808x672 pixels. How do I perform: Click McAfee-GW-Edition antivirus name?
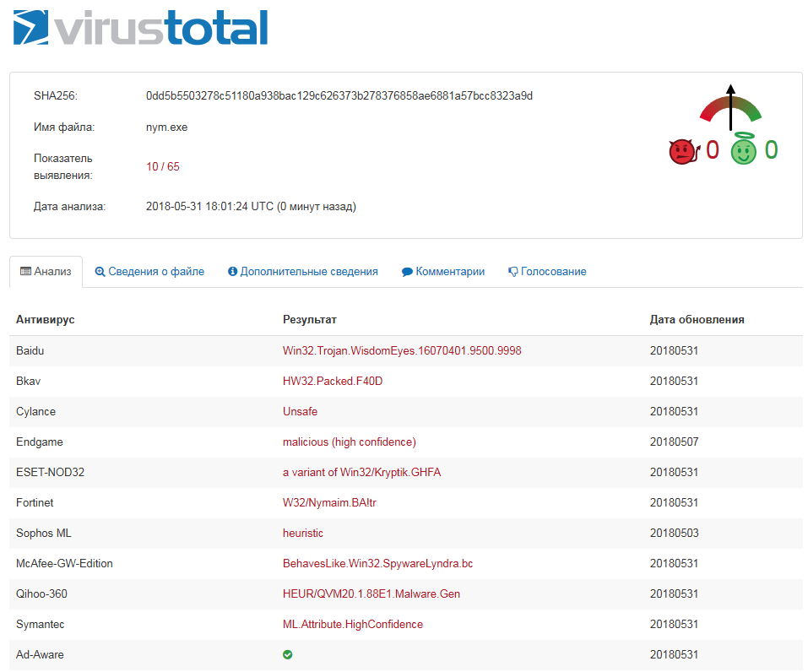click(x=64, y=564)
